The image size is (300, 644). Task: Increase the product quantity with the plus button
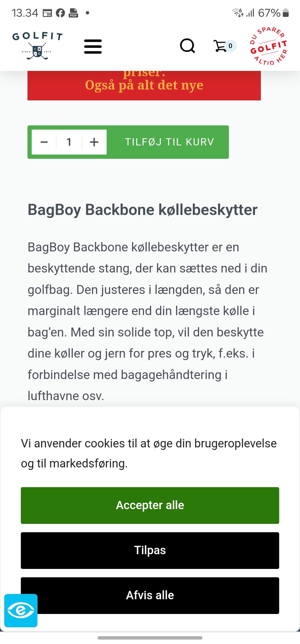click(x=94, y=142)
